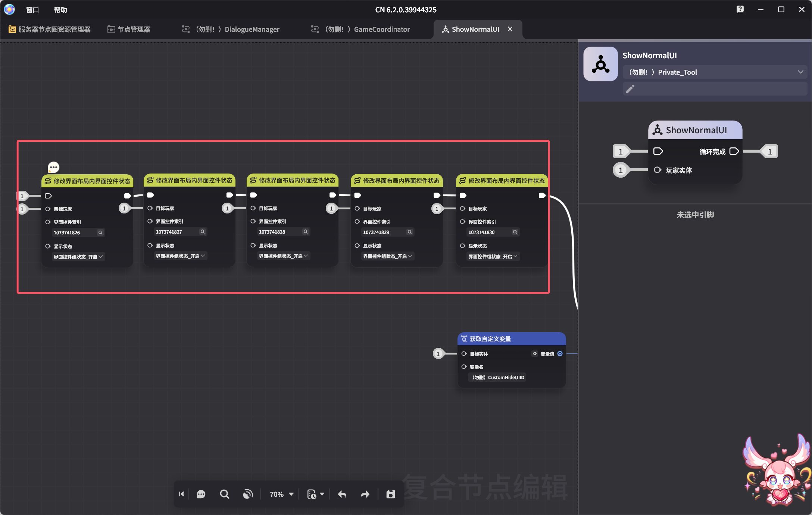Click search icon next to index 1073741828

[x=306, y=232]
